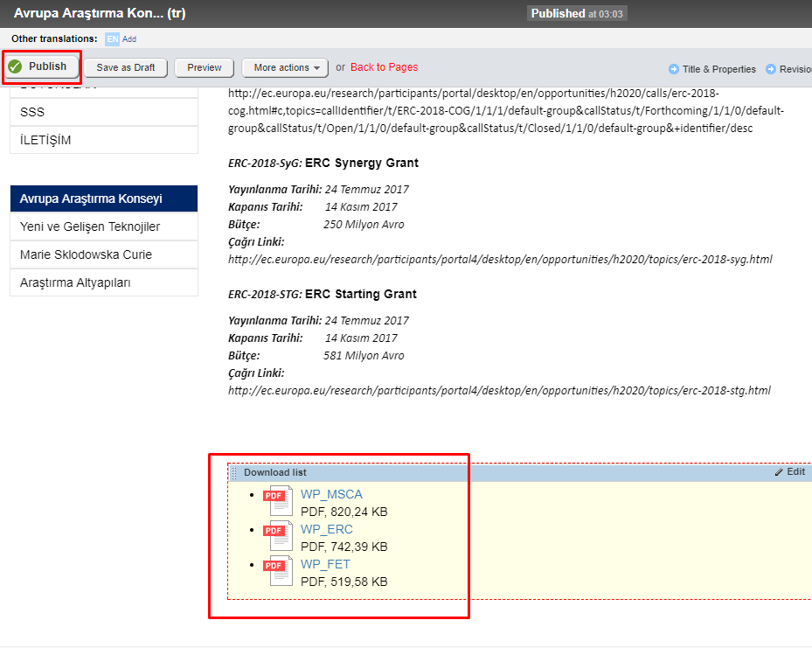Click the PDF icon for WP_MSCA
The image size is (812, 648).
279,501
